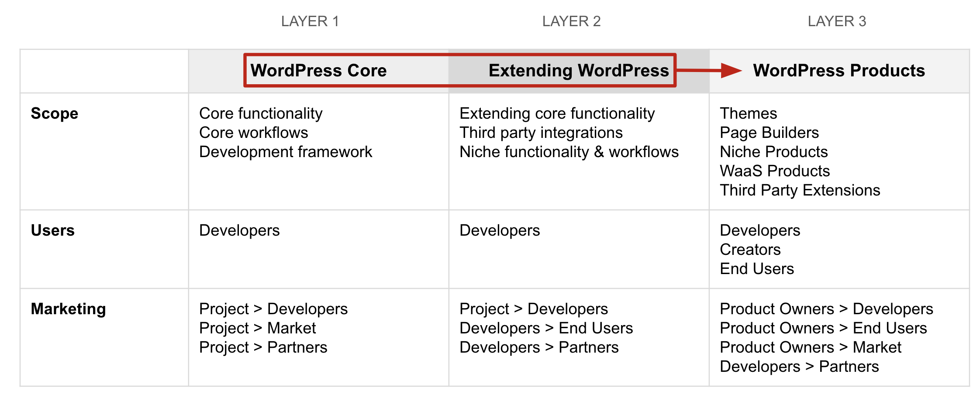This screenshot has height=398, width=980.
Task: Click Product Owners > End Users line
Action: tap(823, 328)
